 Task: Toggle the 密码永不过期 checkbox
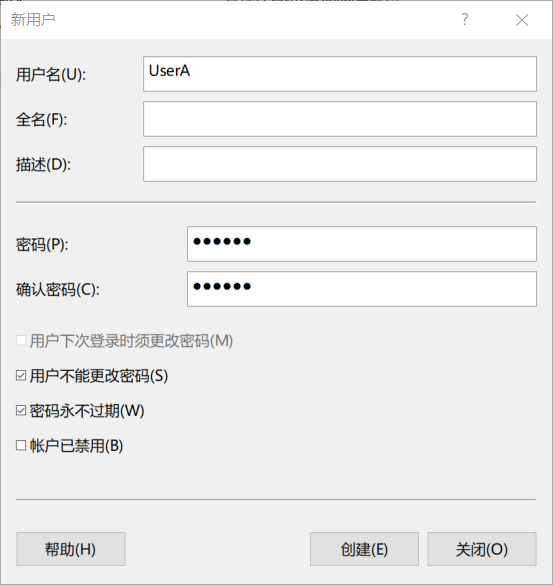pyautogui.click(x=21, y=410)
